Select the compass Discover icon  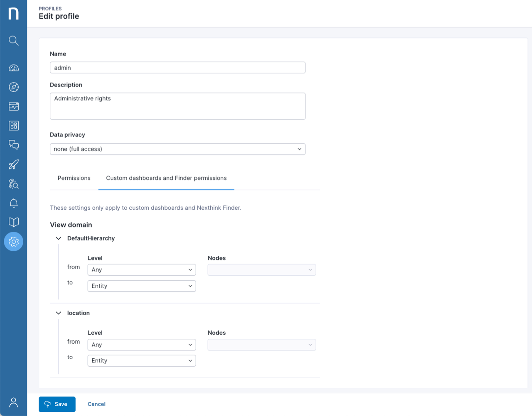(13, 87)
